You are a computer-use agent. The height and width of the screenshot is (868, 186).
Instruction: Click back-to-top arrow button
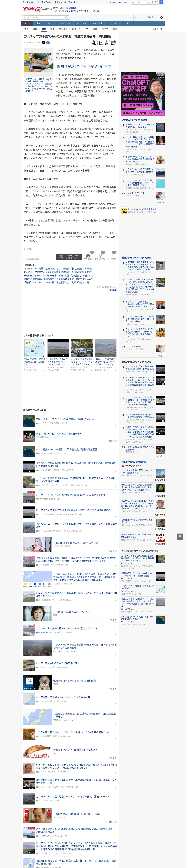180,536
